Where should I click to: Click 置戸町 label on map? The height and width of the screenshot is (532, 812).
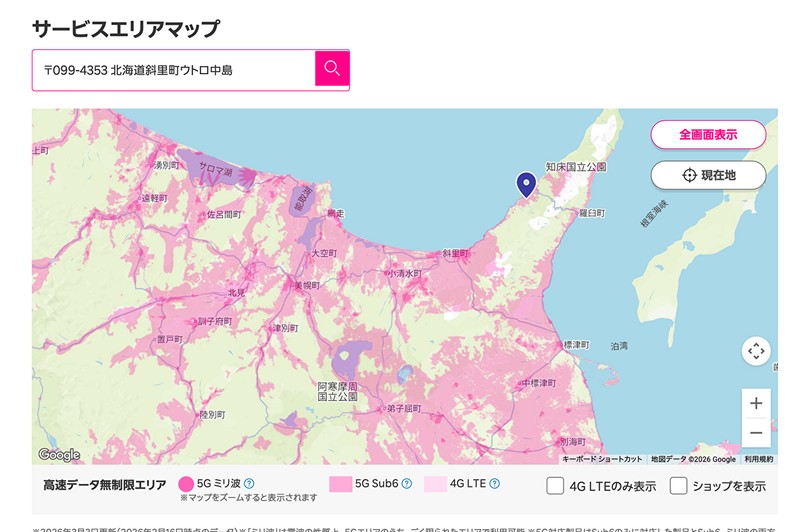(170, 340)
